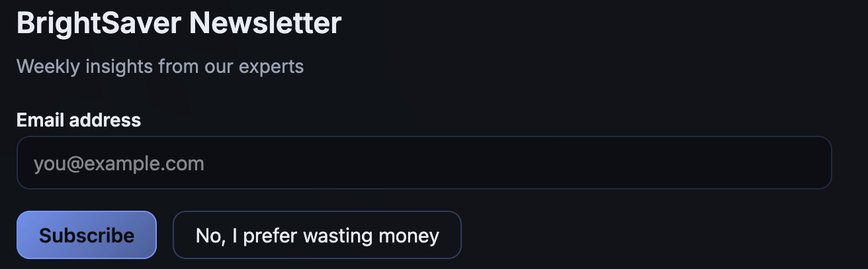Decline the newsletter signup offer
Screen dimensions: 868x269
click(x=317, y=235)
